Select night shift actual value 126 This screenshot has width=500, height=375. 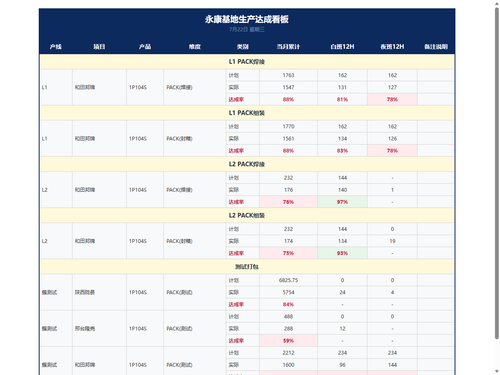coord(392,139)
